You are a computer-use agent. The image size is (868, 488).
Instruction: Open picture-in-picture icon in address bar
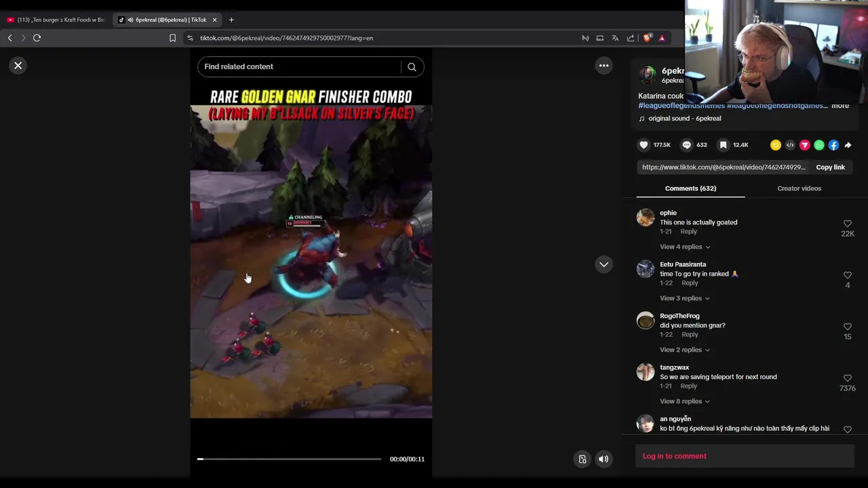[x=600, y=38]
